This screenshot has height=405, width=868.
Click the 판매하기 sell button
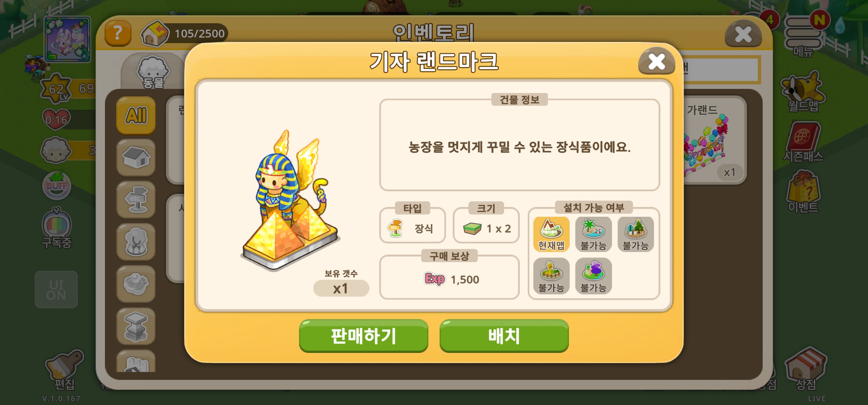[363, 336]
